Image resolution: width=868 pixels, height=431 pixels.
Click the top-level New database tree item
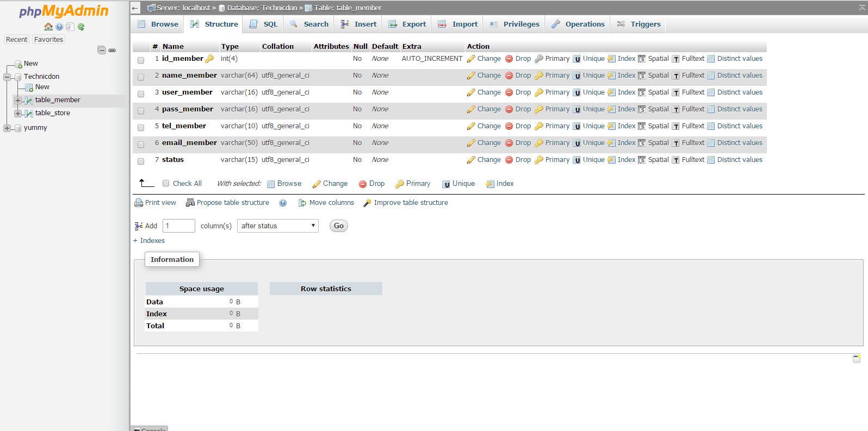pyautogui.click(x=31, y=64)
